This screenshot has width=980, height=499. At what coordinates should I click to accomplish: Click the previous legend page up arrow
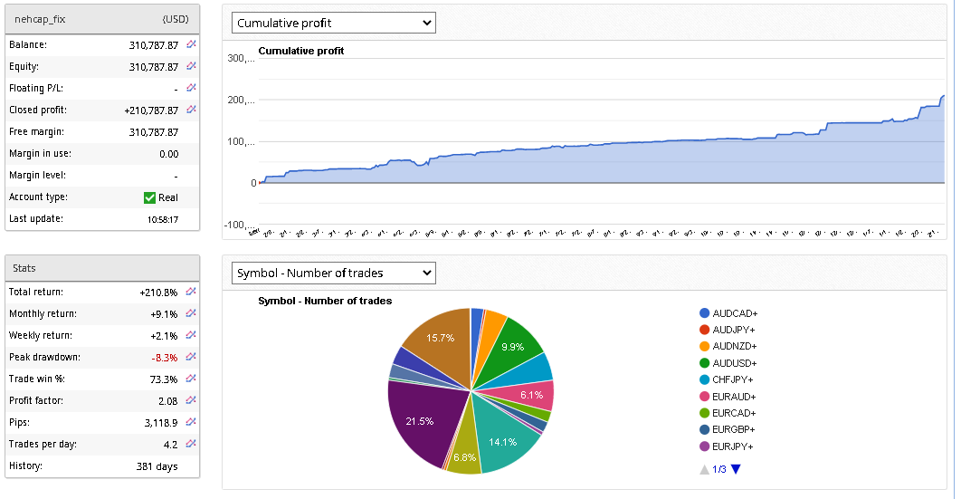705,469
